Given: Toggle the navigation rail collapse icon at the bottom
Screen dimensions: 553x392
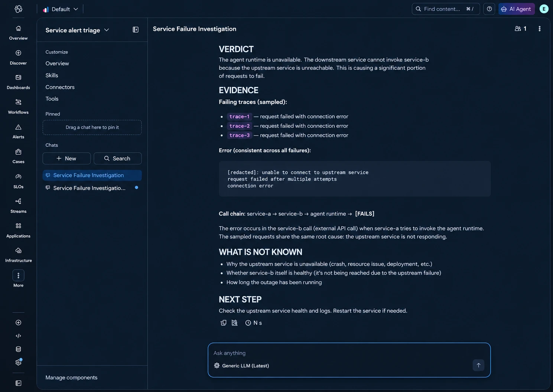Looking at the screenshot, I should point(18,383).
